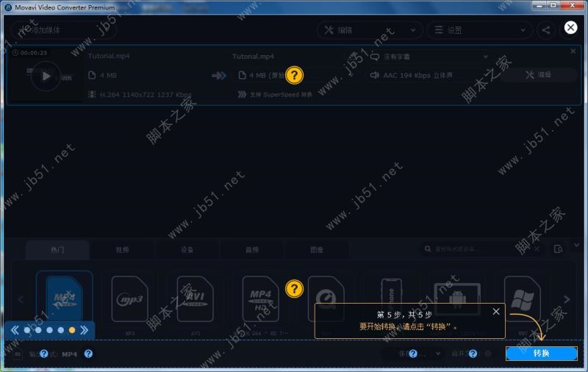Play the Tutorial.mp4 preview thumbnail

click(46, 76)
